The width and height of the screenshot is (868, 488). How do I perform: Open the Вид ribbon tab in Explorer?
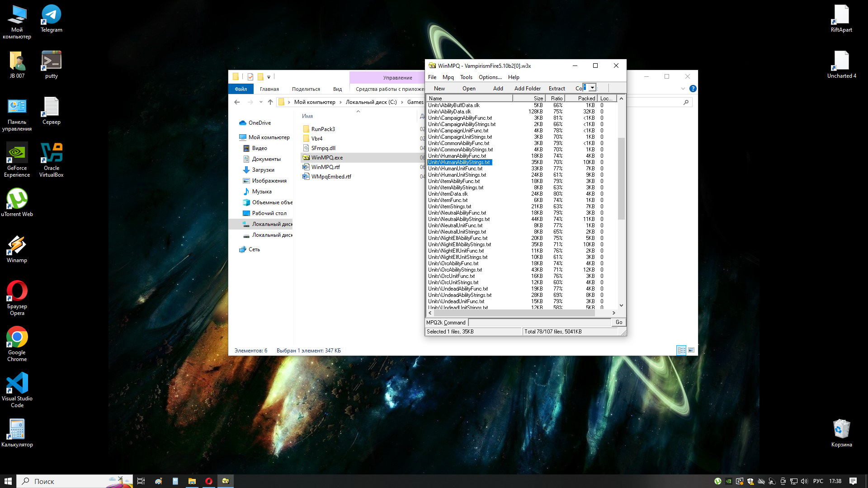click(x=337, y=89)
